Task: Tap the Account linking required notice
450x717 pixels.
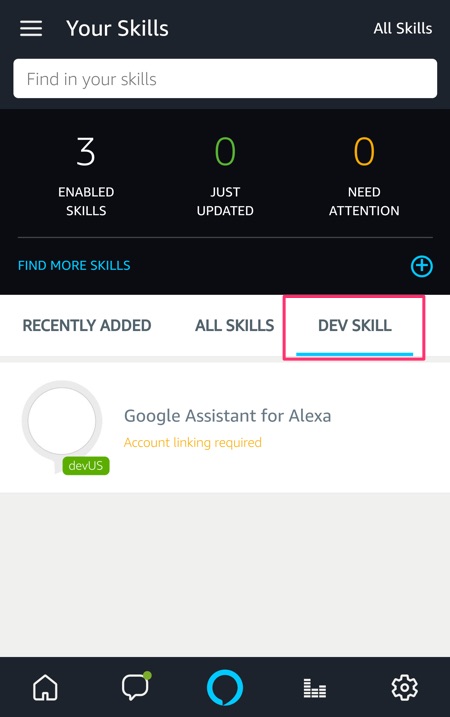Action: click(193, 443)
